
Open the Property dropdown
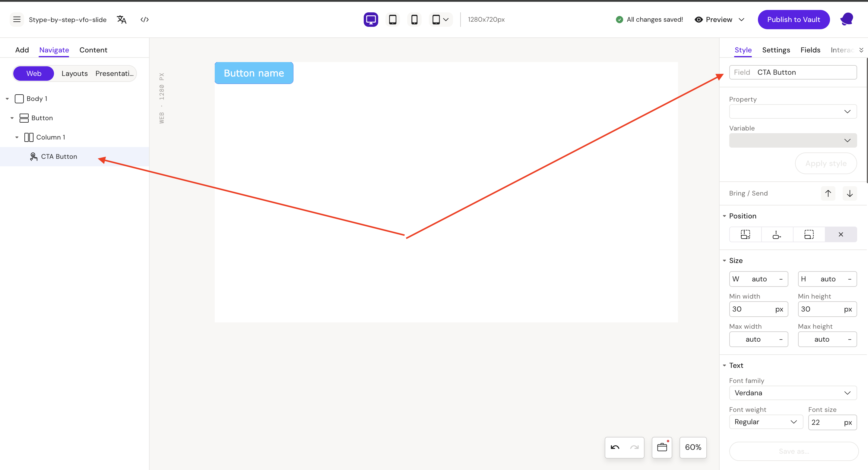click(x=793, y=111)
